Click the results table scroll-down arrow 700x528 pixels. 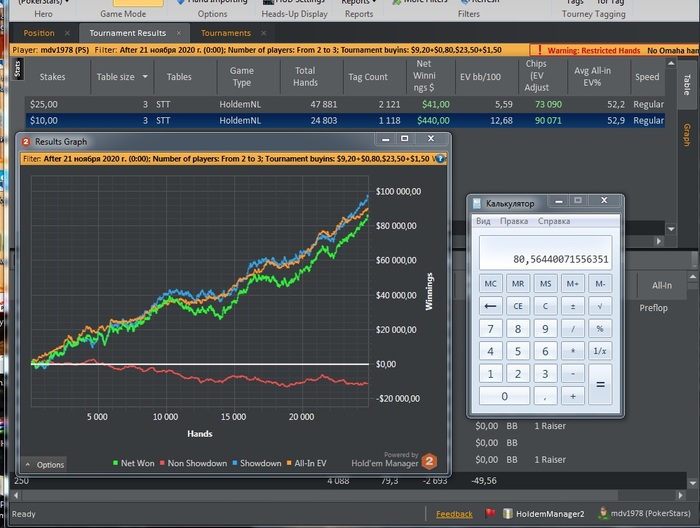pyautogui.click(x=671, y=229)
